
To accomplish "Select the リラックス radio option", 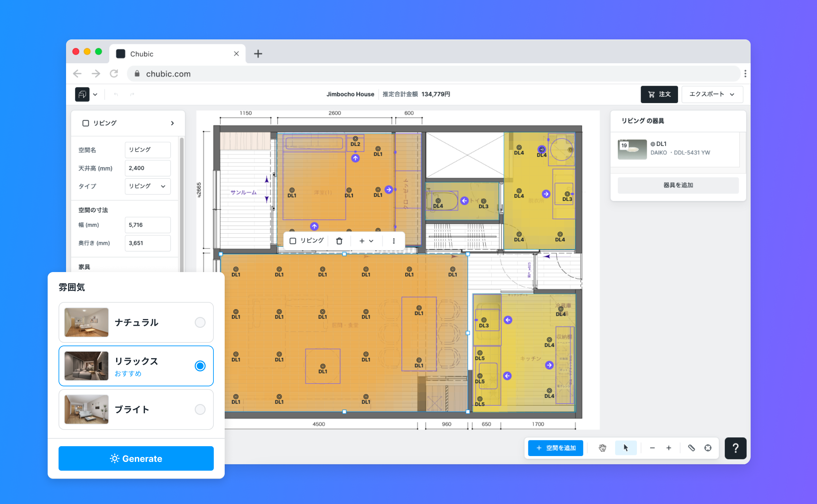I will click(200, 366).
